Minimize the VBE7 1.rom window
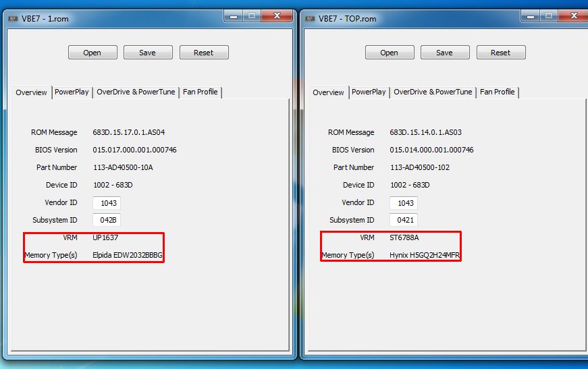This screenshot has height=369, width=588. coord(234,16)
